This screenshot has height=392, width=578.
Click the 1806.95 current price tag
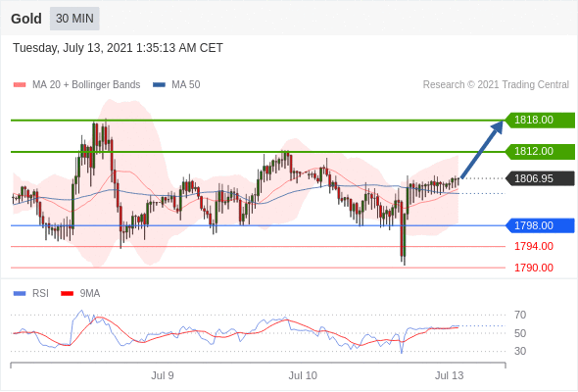click(x=540, y=178)
